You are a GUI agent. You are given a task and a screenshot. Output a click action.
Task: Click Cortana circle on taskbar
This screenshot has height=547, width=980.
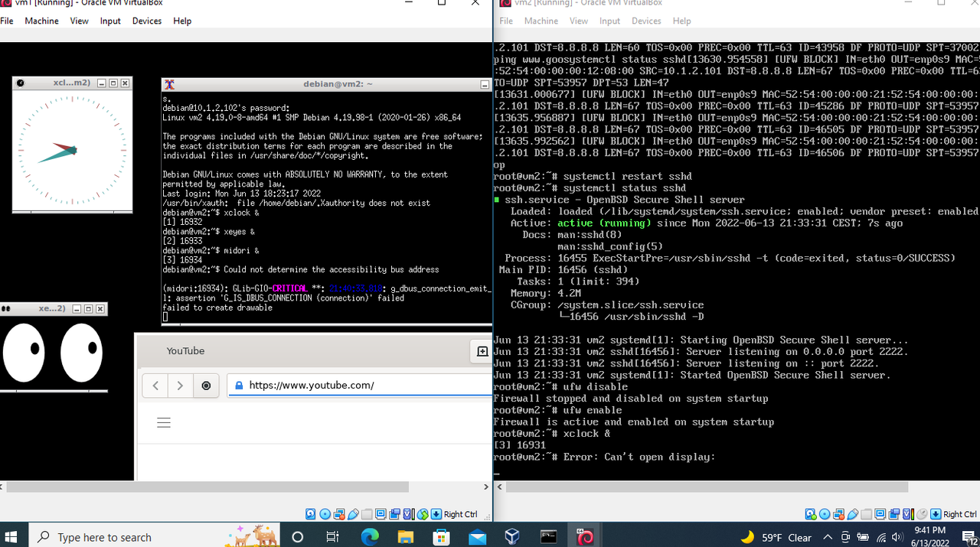tap(298, 537)
